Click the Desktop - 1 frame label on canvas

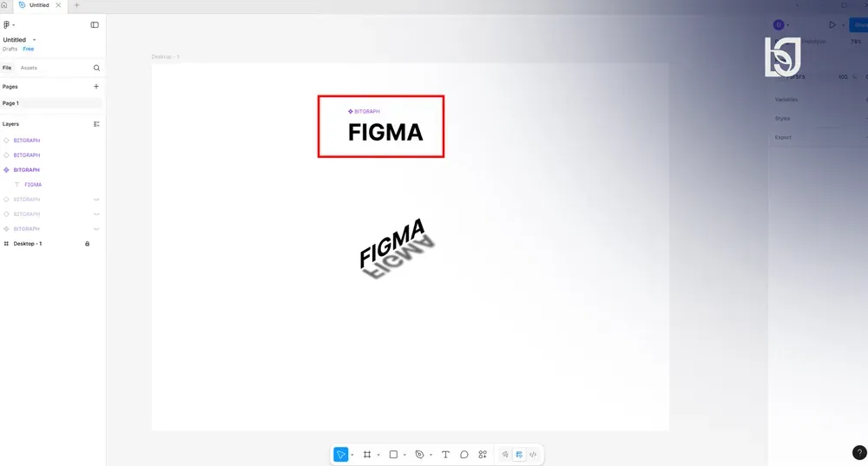click(165, 56)
